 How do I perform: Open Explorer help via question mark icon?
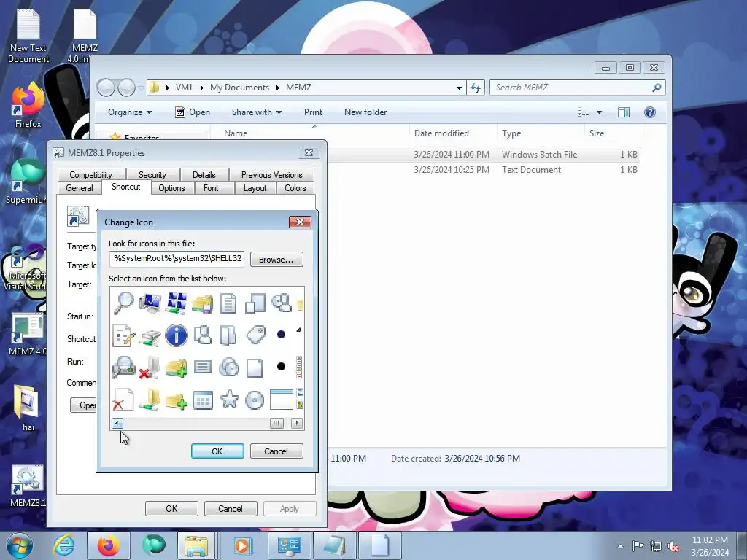pos(650,112)
